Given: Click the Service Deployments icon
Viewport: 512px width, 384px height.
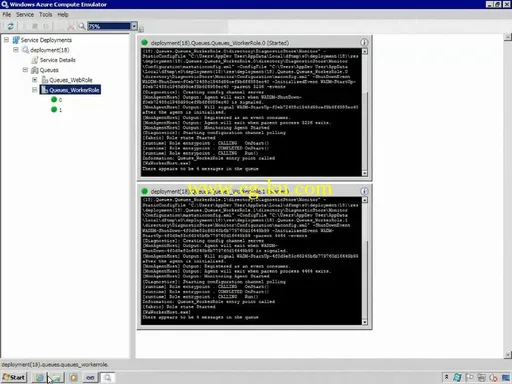Looking at the screenshot, I should tap(16, 40).
